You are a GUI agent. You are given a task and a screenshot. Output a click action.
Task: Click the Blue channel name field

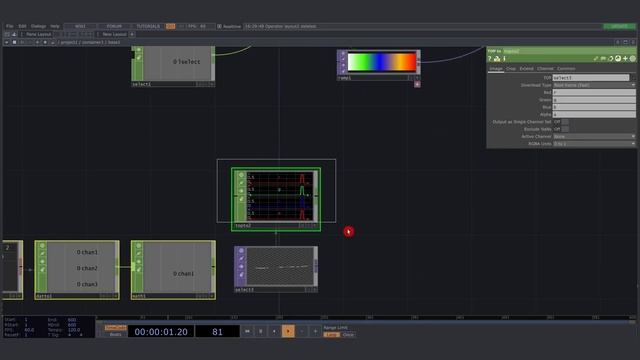(x=594, y=107)
